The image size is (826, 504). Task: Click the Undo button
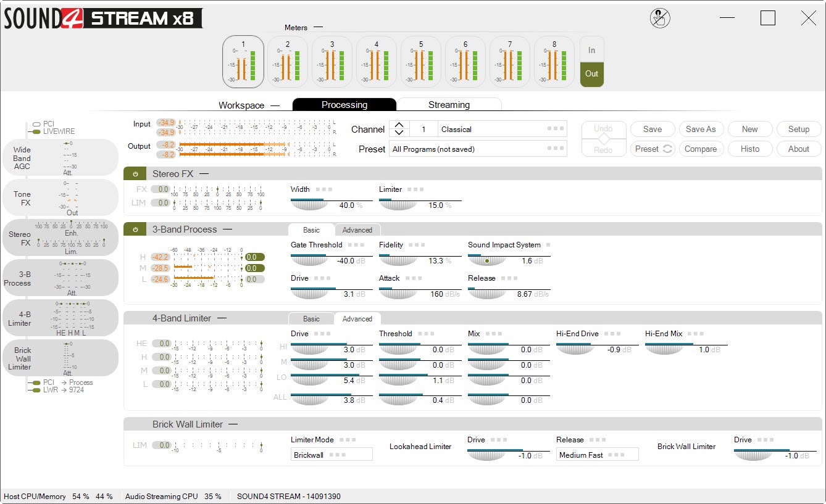click(603, 129)
